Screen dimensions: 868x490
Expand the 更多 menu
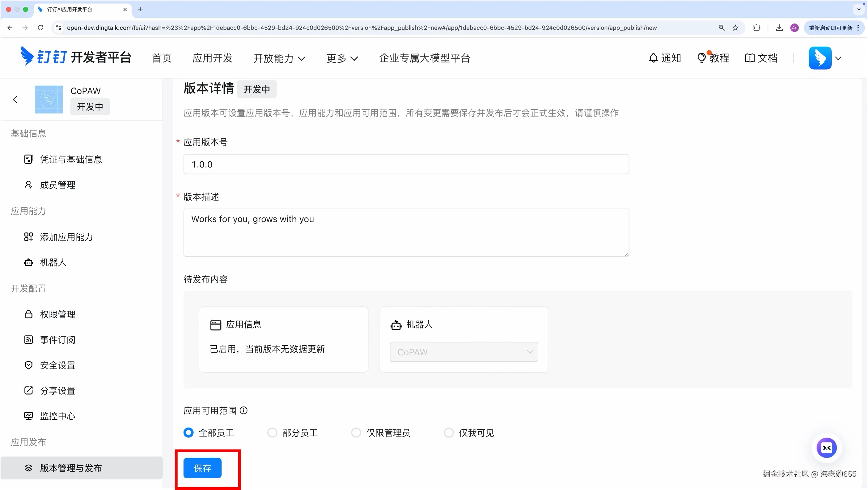point(342,58)
